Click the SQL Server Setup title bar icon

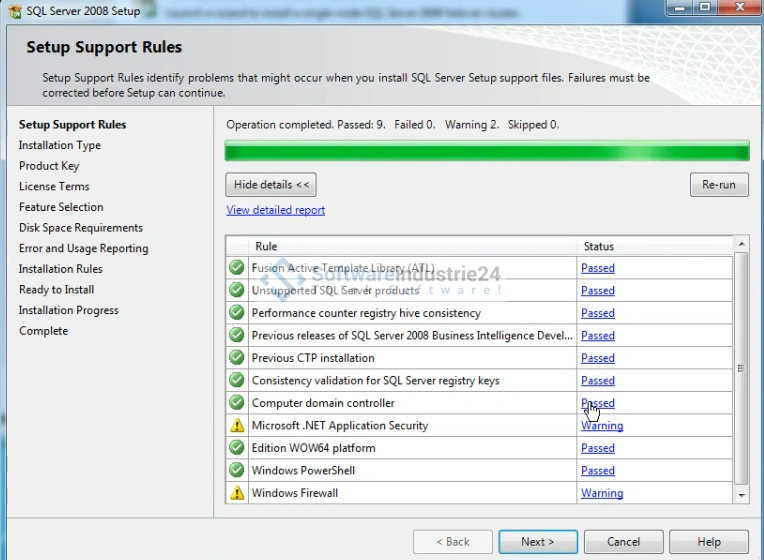click(13, 11)
